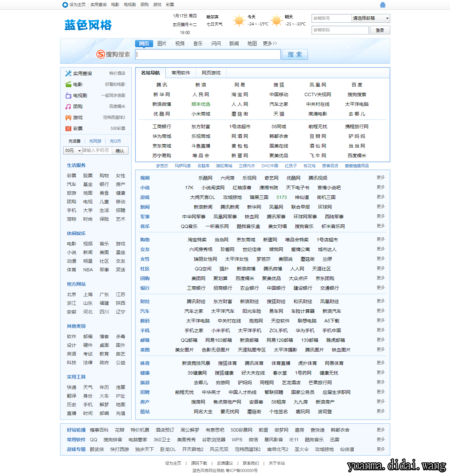Select the 网页 search tab

144,43
